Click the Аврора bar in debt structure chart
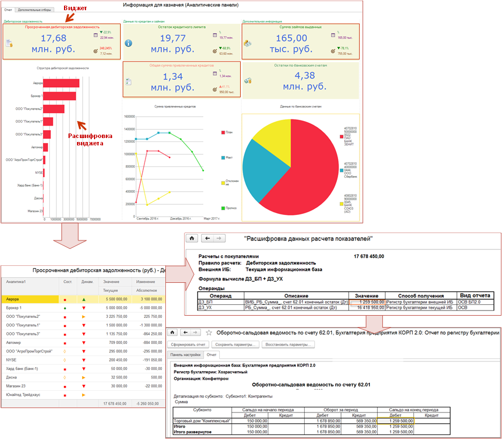The image size is (504, 439). tap(61, 83)
